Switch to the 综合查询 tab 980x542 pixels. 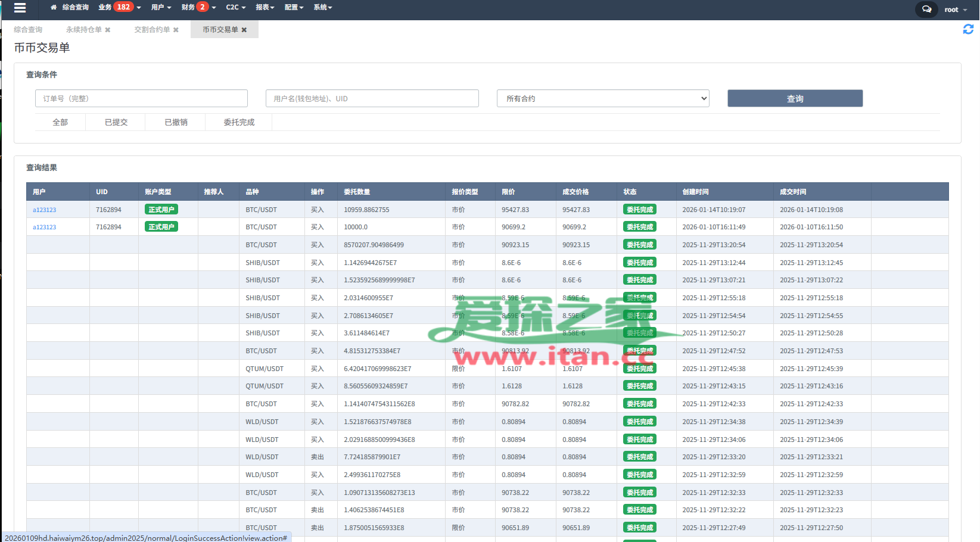pos(28,30)
